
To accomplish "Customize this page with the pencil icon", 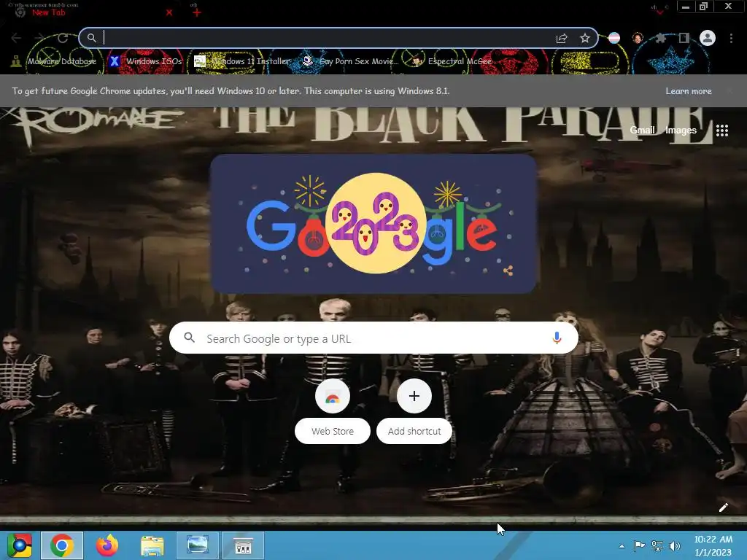I will [x=723, y=507].
